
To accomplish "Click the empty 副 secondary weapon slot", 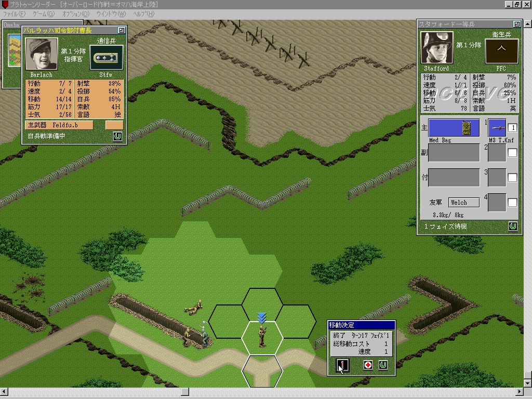I will pos(454,153).
